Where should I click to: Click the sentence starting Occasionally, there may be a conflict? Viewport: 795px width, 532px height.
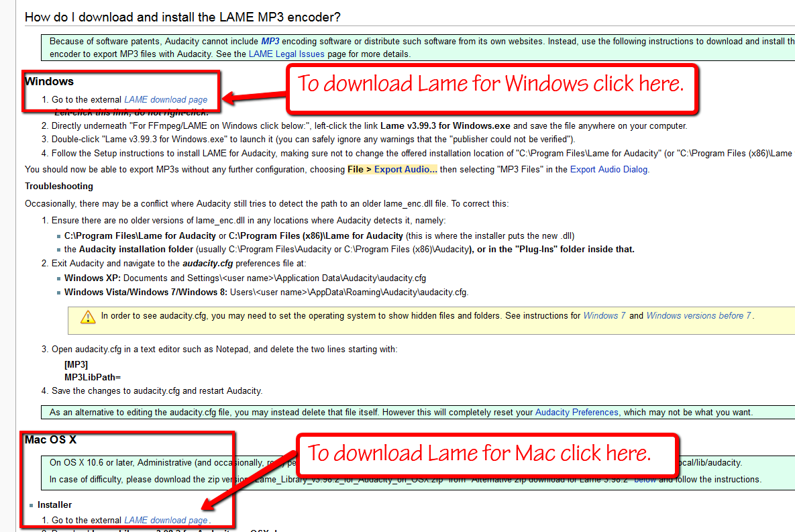(267, 204)
